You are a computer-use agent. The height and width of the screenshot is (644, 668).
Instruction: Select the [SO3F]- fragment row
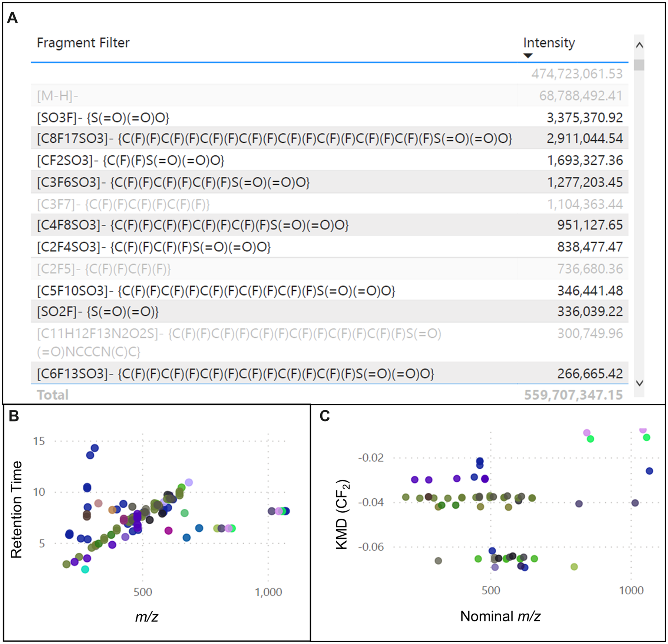[103, 118]
